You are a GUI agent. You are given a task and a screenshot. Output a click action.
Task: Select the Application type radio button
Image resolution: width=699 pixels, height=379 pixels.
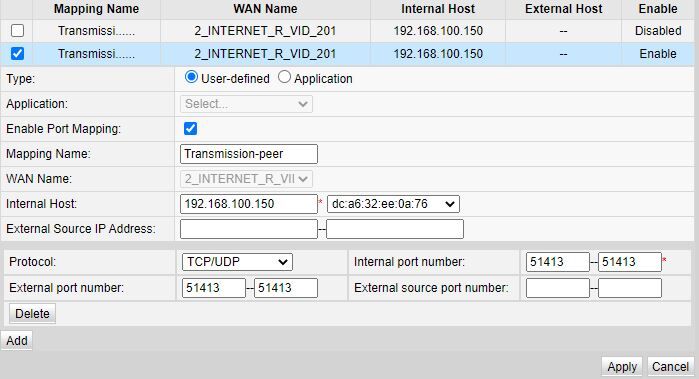coord(284,77)
